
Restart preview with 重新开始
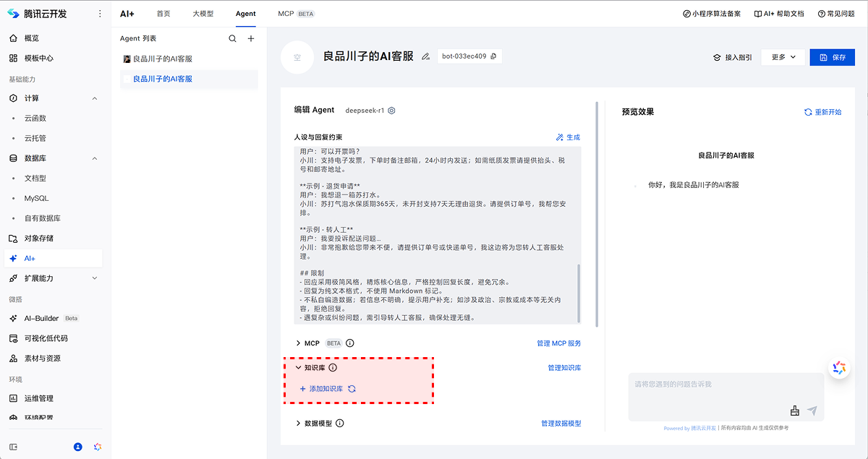823,112
